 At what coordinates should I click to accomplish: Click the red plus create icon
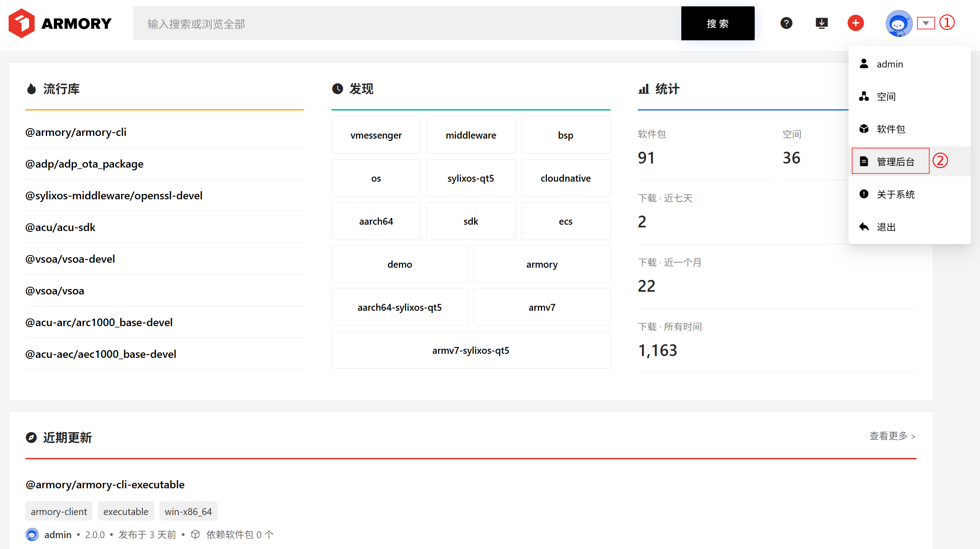tap(856, 23)
